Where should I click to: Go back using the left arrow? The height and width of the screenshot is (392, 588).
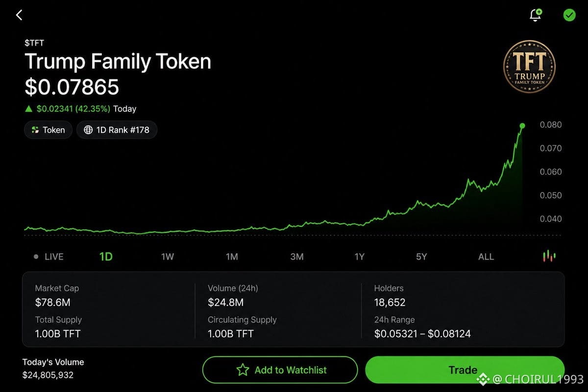tap(19, 15)
